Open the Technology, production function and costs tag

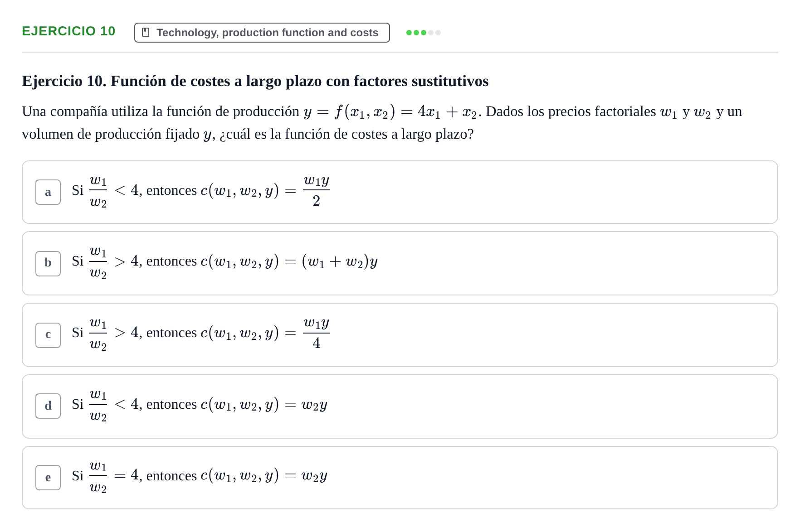[262, 33]
